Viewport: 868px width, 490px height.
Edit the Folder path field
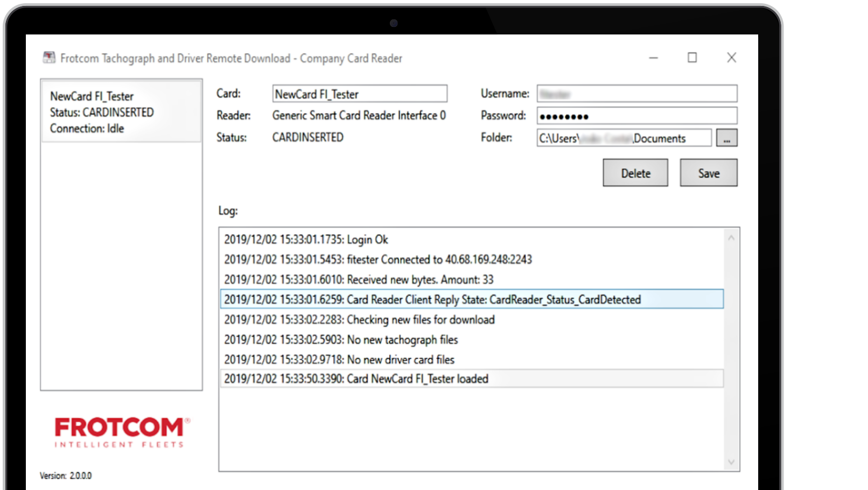click(x=624, y=138)
